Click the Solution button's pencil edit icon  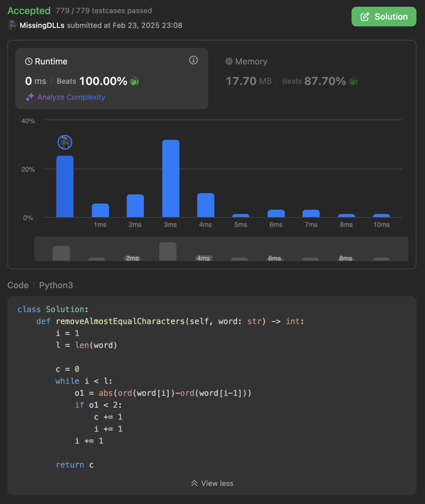[365, 17]
